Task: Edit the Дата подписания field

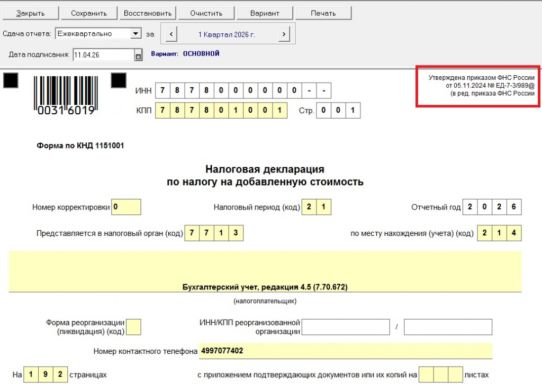Action: [x=104, y=55]
